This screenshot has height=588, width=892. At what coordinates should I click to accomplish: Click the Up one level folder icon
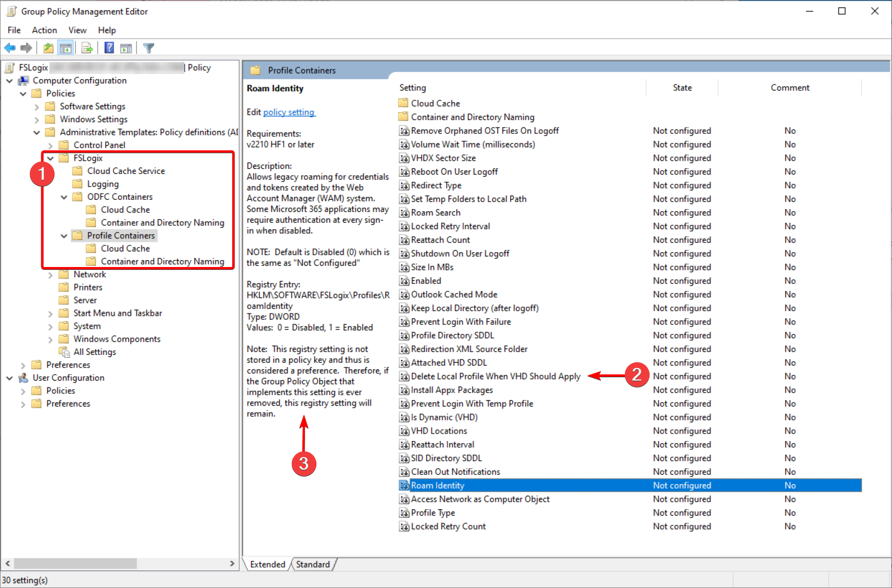[x=49, y=48]
